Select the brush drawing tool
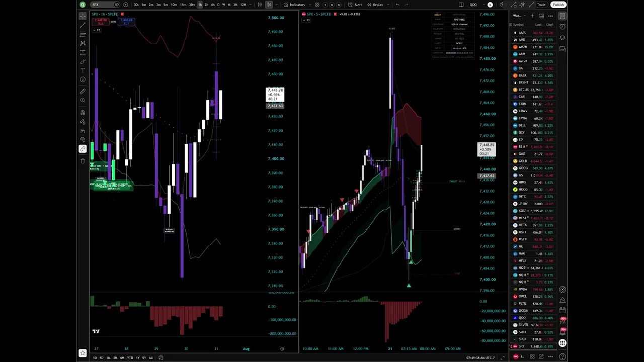This screenshot has width=644, height=362. 83,61
